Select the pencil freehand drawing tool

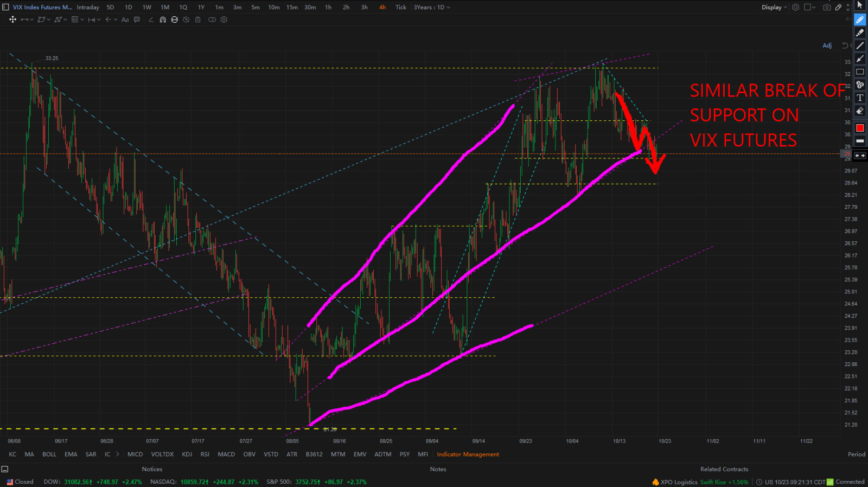coord(860,20)
